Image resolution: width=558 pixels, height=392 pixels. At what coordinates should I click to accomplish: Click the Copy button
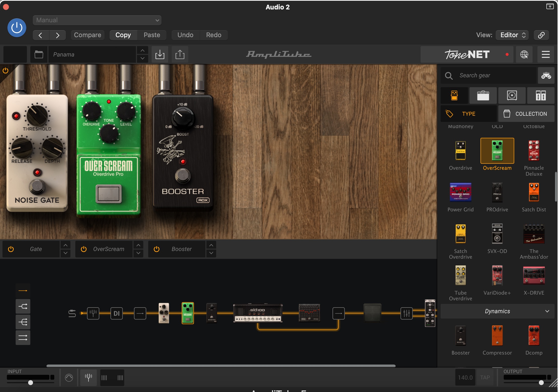(x=123, y=35)
